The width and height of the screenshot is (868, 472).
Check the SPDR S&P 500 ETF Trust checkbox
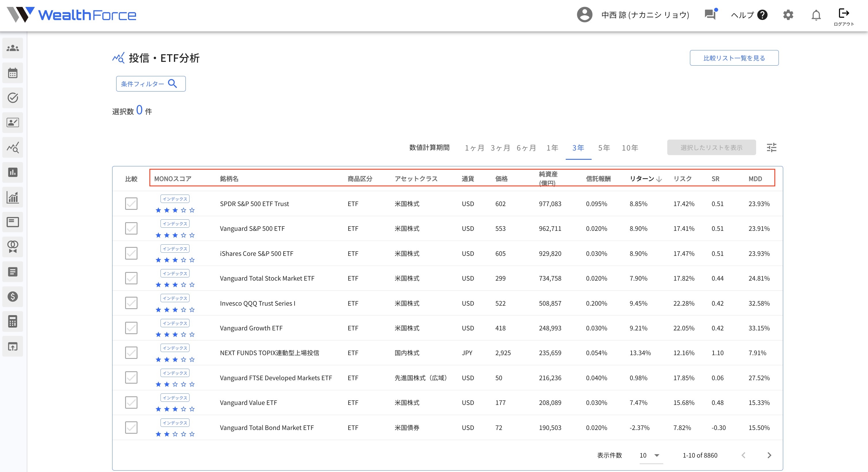pos(131,204)
